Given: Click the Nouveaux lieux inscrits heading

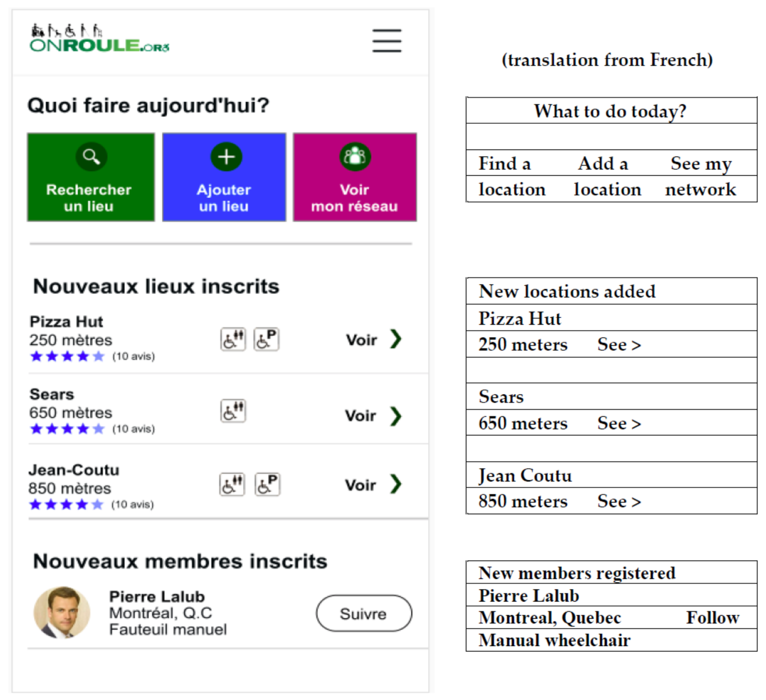Looking at the screenshot, I should click(x=156, y=286).
